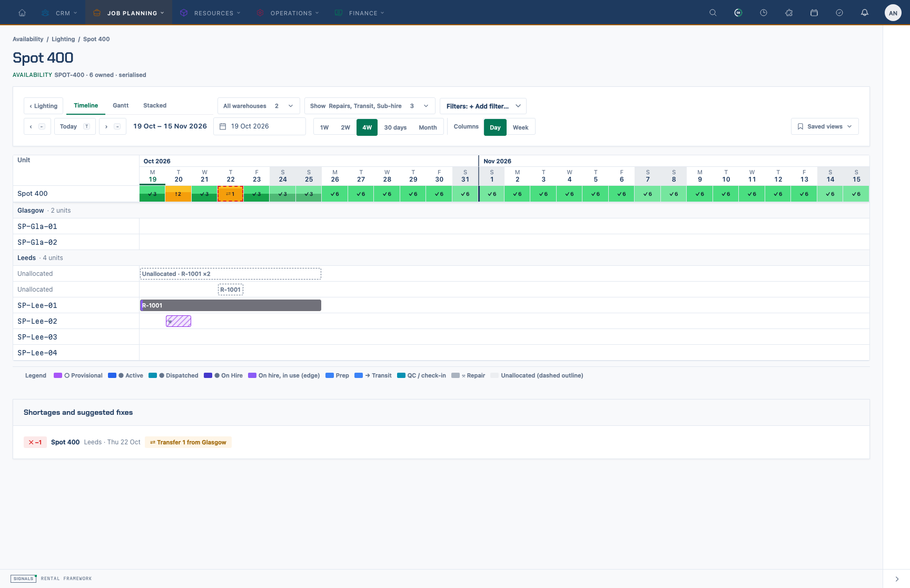Switch to the Gantt tab
The width and height of the screenshot is (910, 588).
tap(121, 105)
